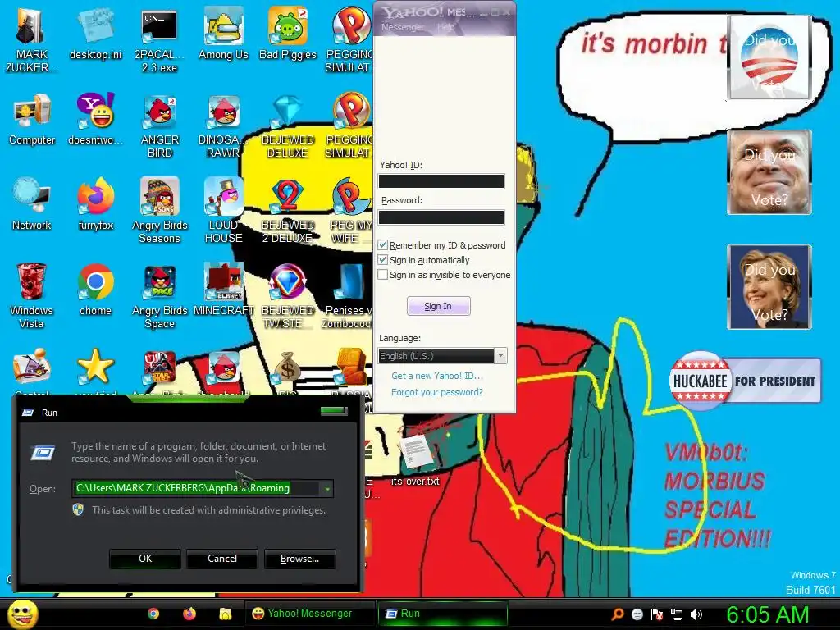Toggle Remember my ID & password checkbox
The width and height of the screenshot is (840, 630).
click(x=382, y=244)
